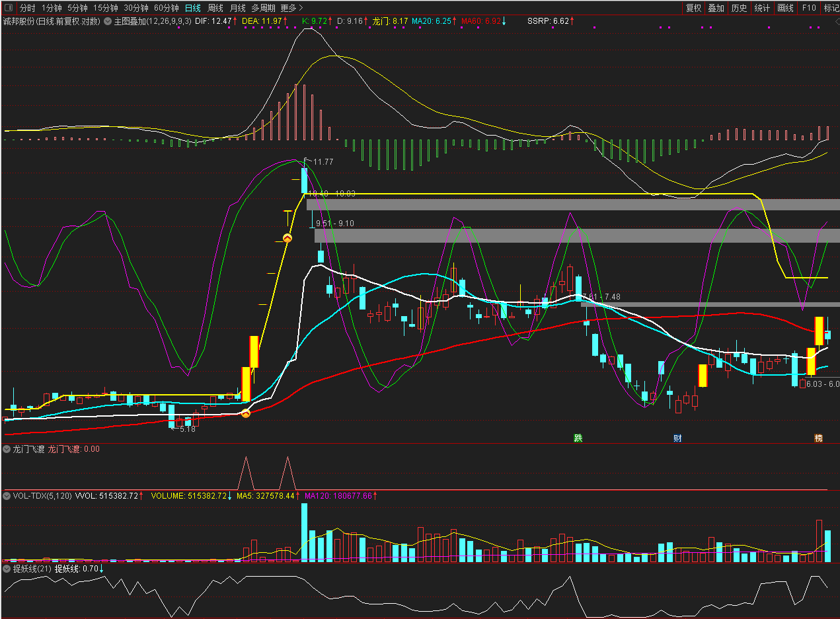Expand the 龙门飞渡 indicator dropdown arrow
Viewport: 840px width, 619px height.
[7, 449]
